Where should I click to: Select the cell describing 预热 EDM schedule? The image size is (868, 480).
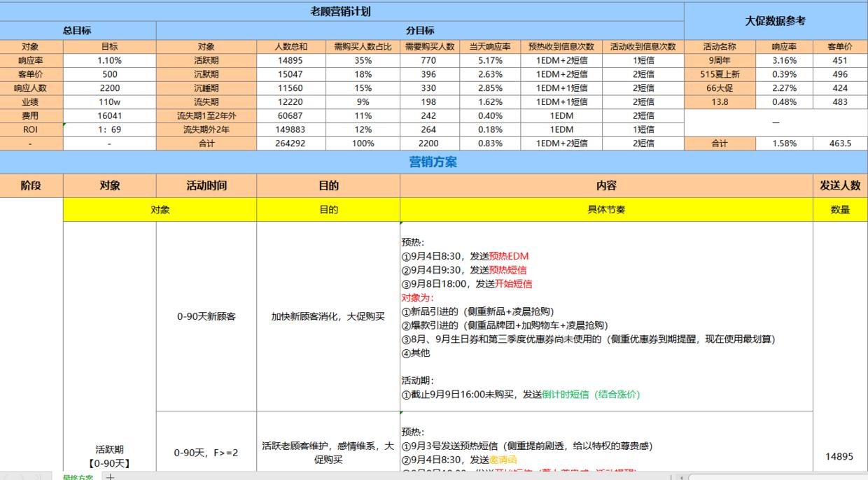click(x=605, y=318)
